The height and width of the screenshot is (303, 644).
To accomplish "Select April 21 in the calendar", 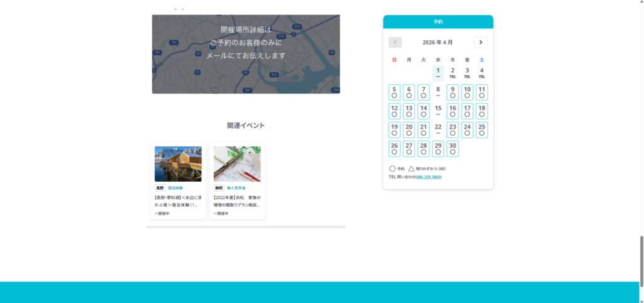I will coord(423,130).
